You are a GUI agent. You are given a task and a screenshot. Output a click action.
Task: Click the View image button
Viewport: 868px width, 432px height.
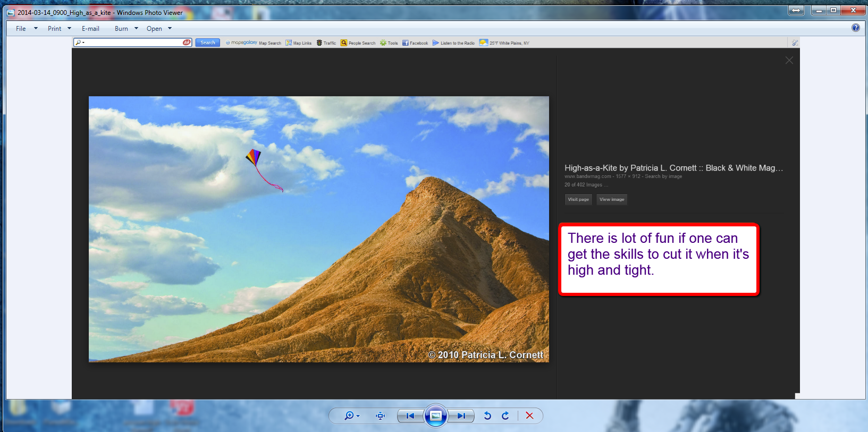tap(612, 199)
